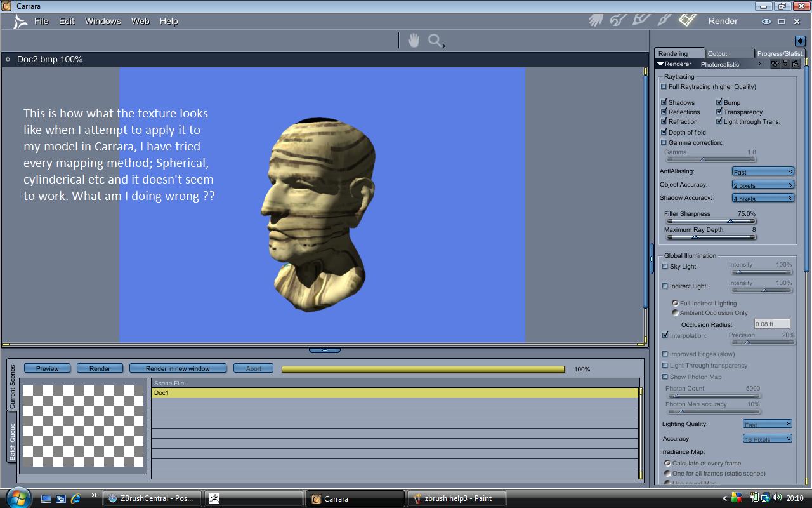Collapse panel with the blue arrow button
The height and width of the screenshot is (508, 812).
click(800, 41)
